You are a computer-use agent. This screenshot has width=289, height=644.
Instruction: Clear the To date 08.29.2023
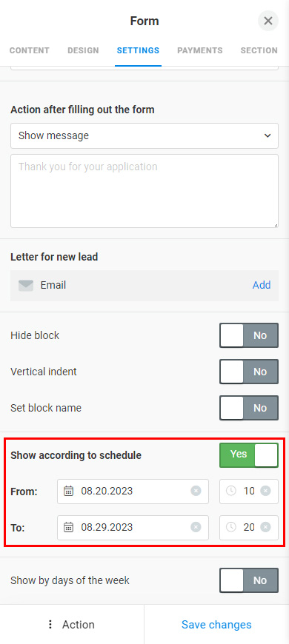click(196, 527)
